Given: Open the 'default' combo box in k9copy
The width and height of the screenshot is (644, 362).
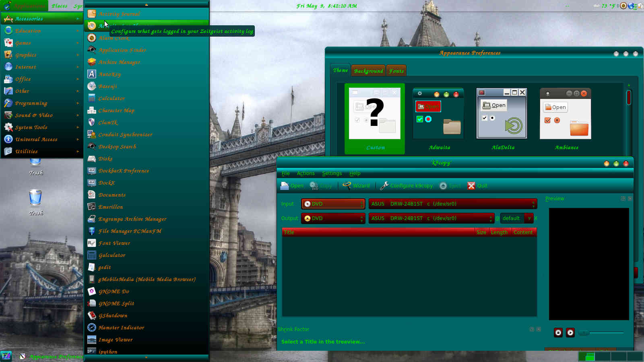Looking at the screenshot, I should (x=517, y=218).
